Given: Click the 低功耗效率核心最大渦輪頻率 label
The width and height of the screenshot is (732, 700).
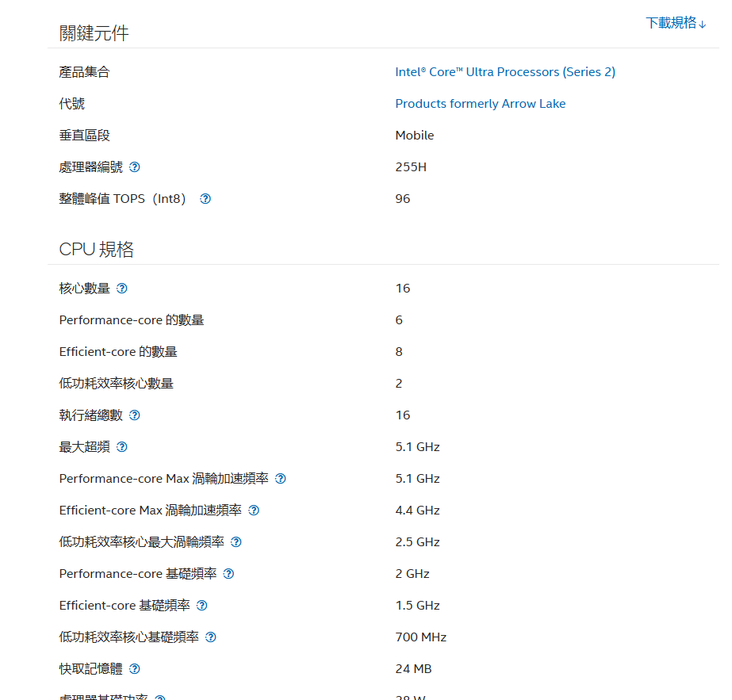Looking at the screenshot, I should point(142,542).
